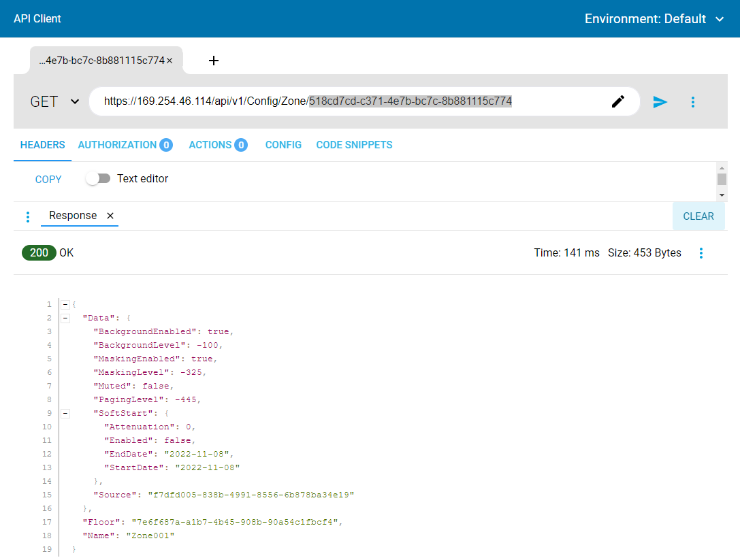This screenshot has width=740, height=560.
Task: Collapse the "Data" JSON node
Action: [x=65, y=318]
